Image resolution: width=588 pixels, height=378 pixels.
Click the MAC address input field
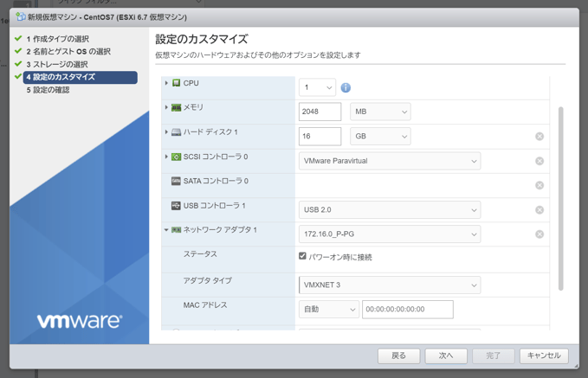(407, 309)
